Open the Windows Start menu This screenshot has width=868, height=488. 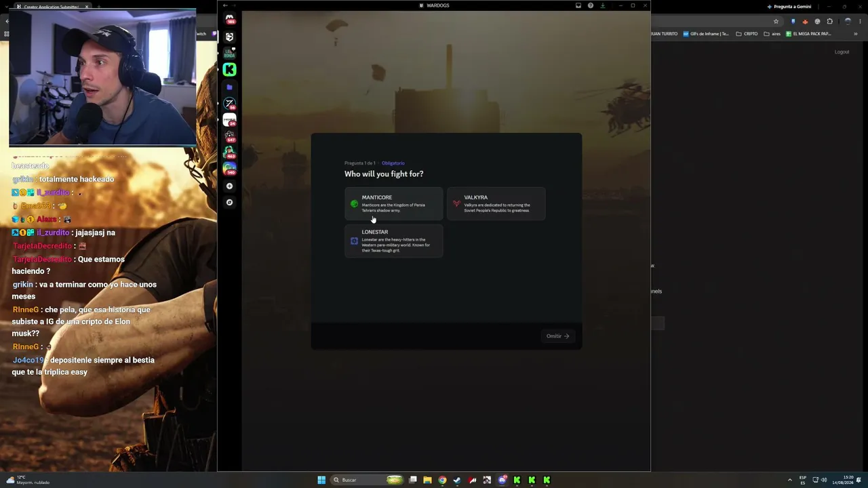tap(321, 480)
